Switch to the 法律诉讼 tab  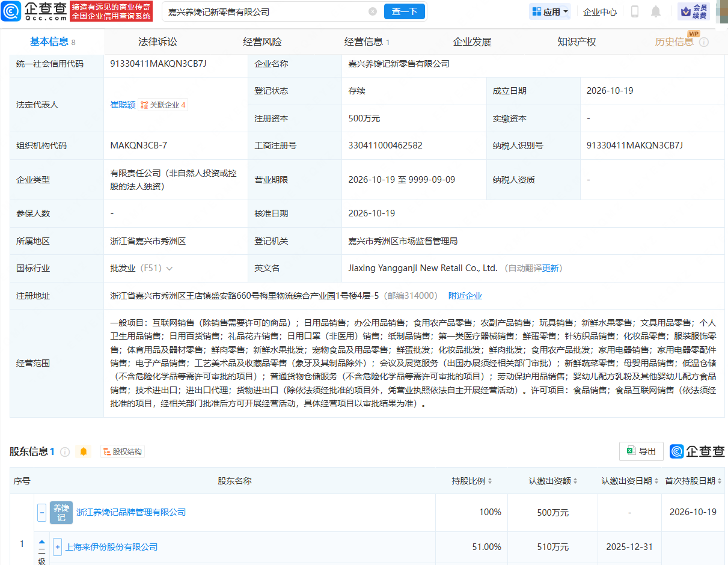click(158, 41)
